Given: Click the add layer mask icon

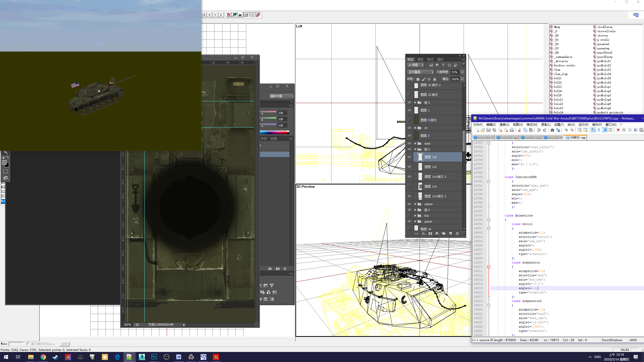Looking at the screenshot, I should 430,234.
